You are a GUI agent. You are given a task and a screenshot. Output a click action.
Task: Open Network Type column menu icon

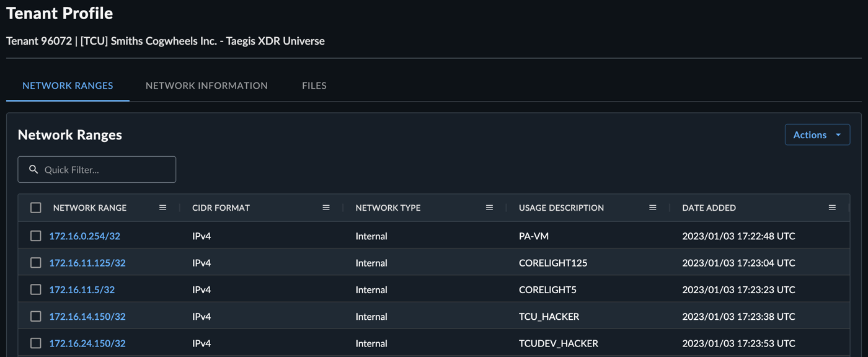489,208
